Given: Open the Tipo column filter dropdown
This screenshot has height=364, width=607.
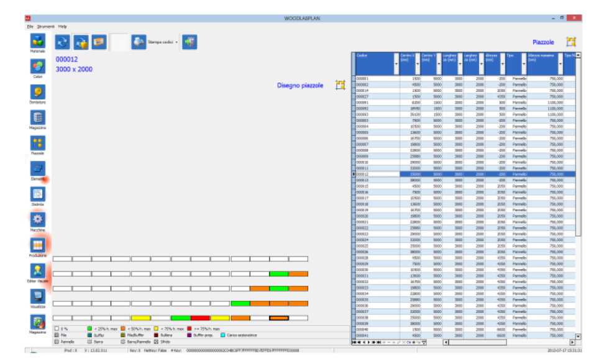Looking at the screenshot, I should (524, 64).
